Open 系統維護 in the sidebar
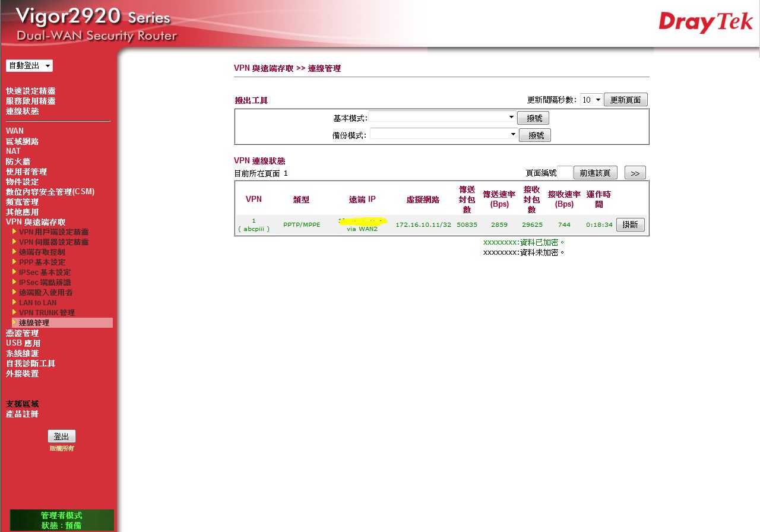 [22, 353]
